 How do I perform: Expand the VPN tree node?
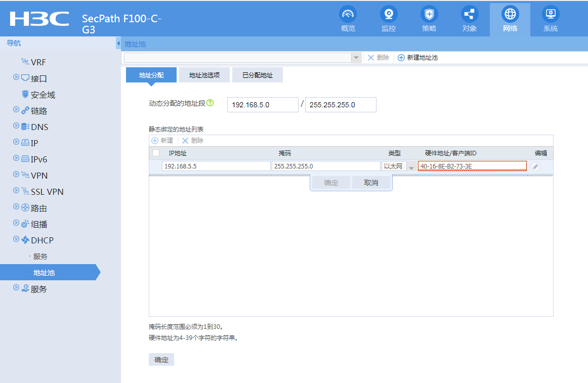click(16, 174)
